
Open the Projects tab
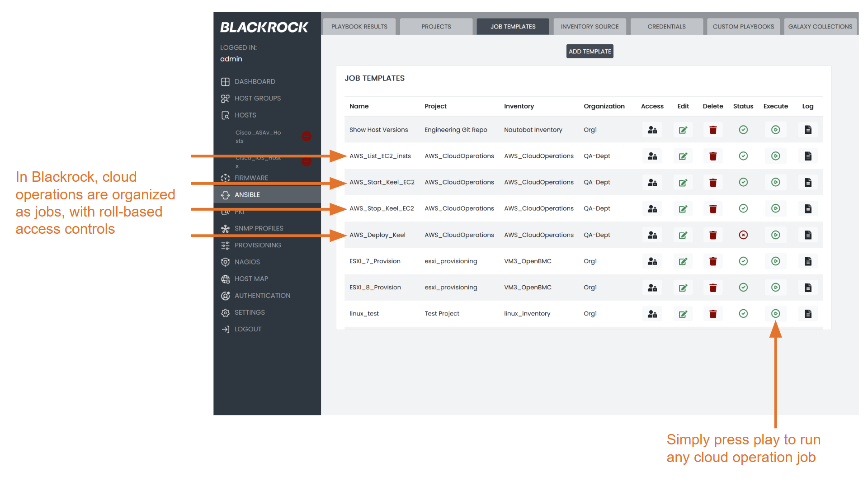(x=436, y=27)
